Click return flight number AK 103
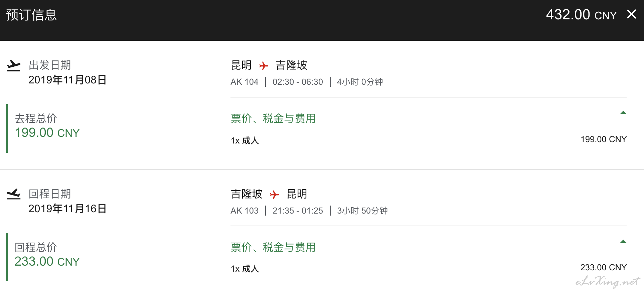The image size is (644, 293). 245,211
